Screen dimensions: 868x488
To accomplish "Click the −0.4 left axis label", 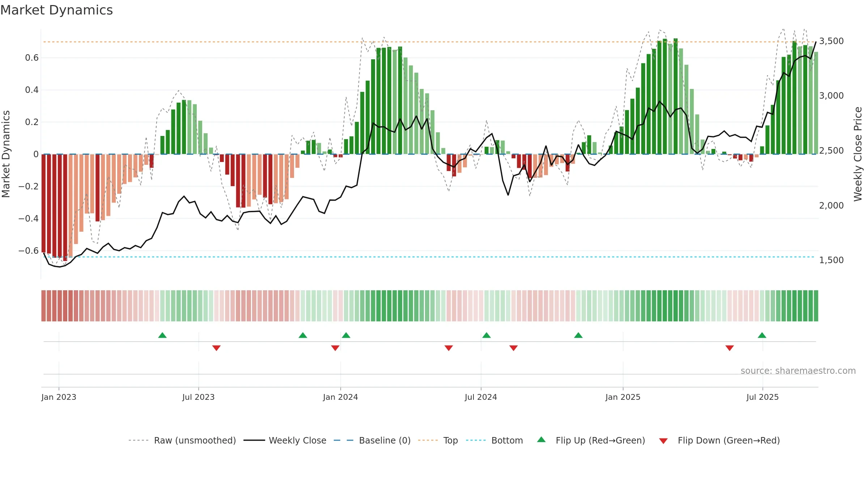I will 29,218.
